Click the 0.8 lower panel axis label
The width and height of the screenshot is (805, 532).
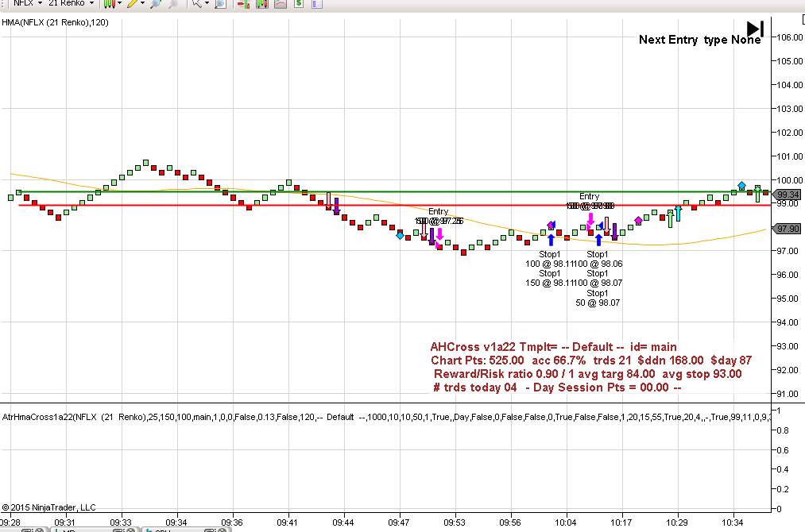coord(783,430)
